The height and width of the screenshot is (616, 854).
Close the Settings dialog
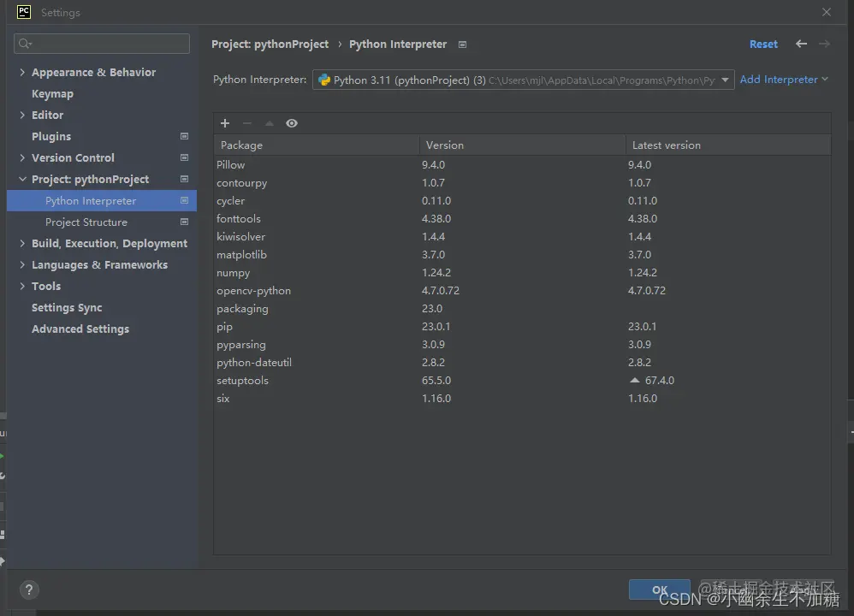[827, 12]
